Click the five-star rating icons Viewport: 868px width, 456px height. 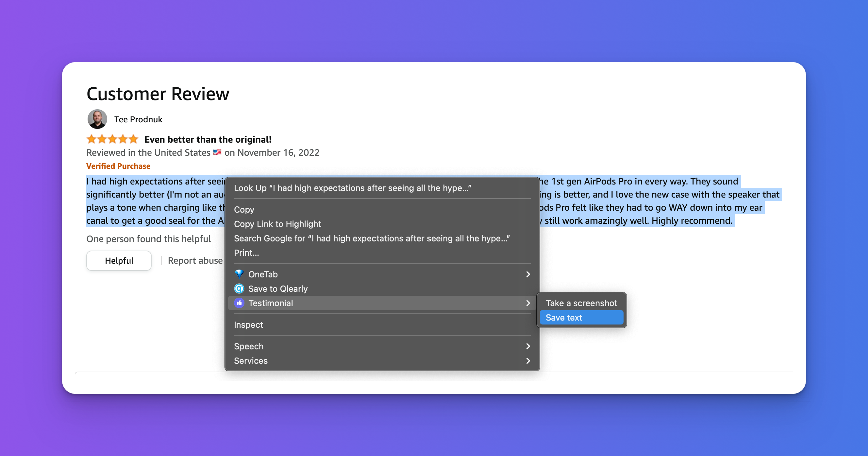(x=112, y=139)
